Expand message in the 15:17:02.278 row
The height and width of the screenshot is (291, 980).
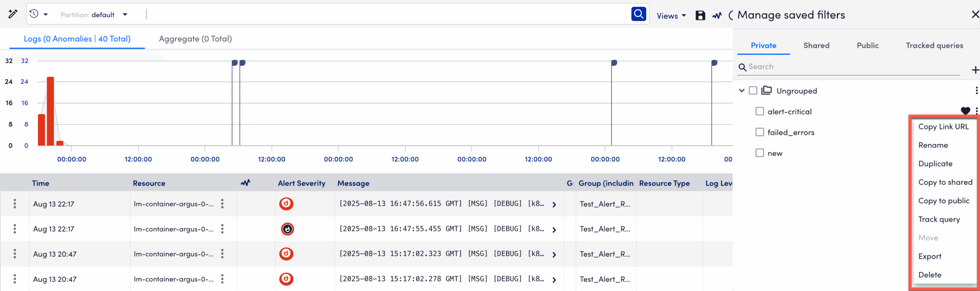(554, 280)
